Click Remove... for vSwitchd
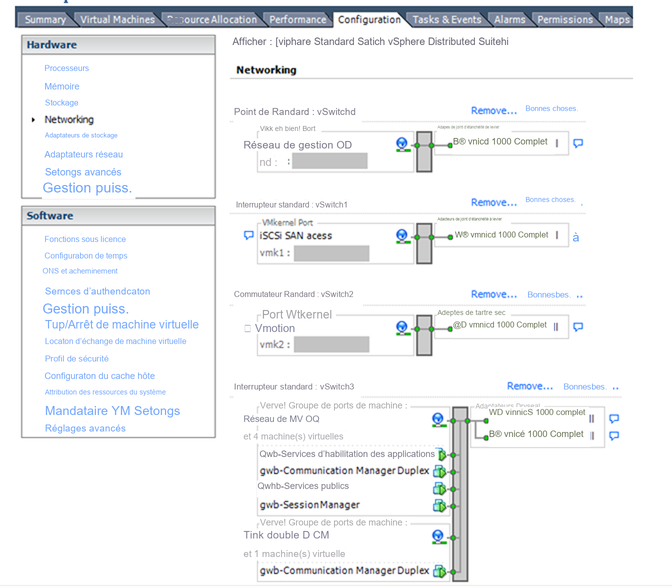Image resolution: width=672 pixels, height=587 pixels. tap(494, 111)
